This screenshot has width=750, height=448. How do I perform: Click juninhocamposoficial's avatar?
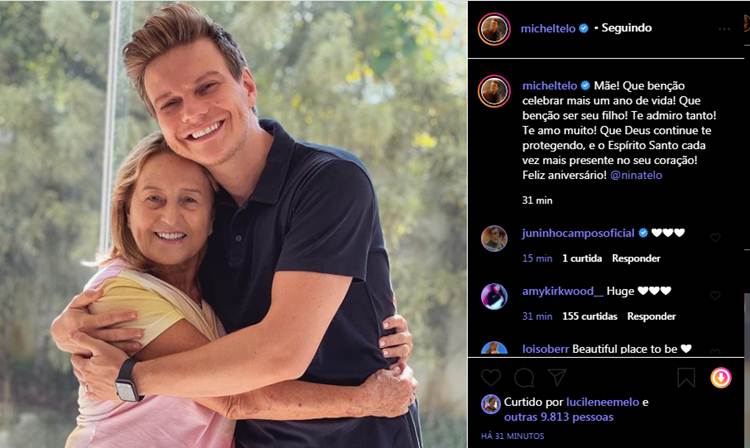click(x=494, y=238)
